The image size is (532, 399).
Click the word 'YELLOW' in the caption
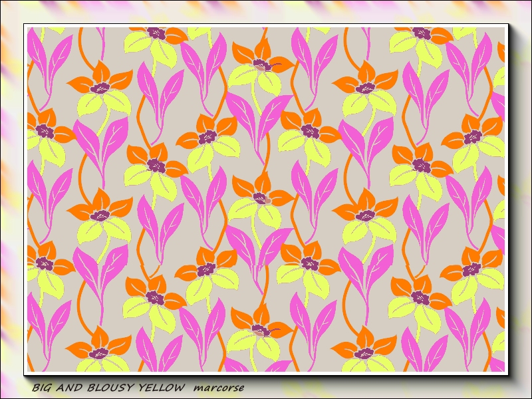click(163, 387)
